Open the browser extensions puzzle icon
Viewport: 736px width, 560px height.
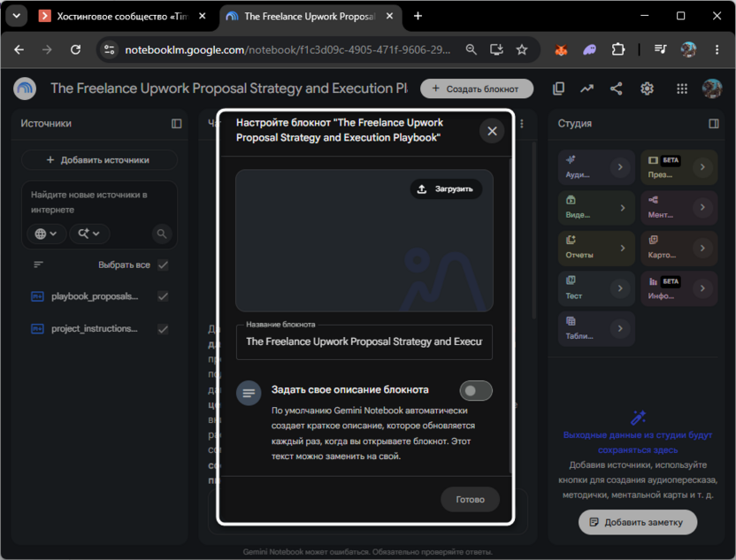[x=618, y=50]
